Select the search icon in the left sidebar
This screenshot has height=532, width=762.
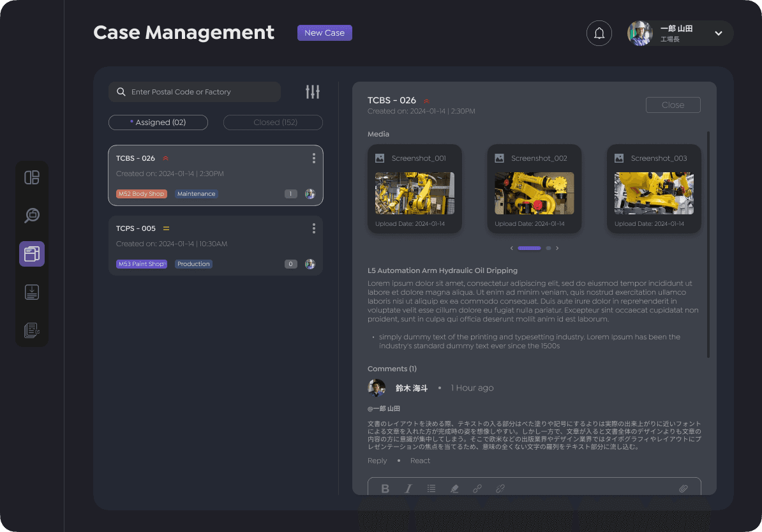click(32, 216)
